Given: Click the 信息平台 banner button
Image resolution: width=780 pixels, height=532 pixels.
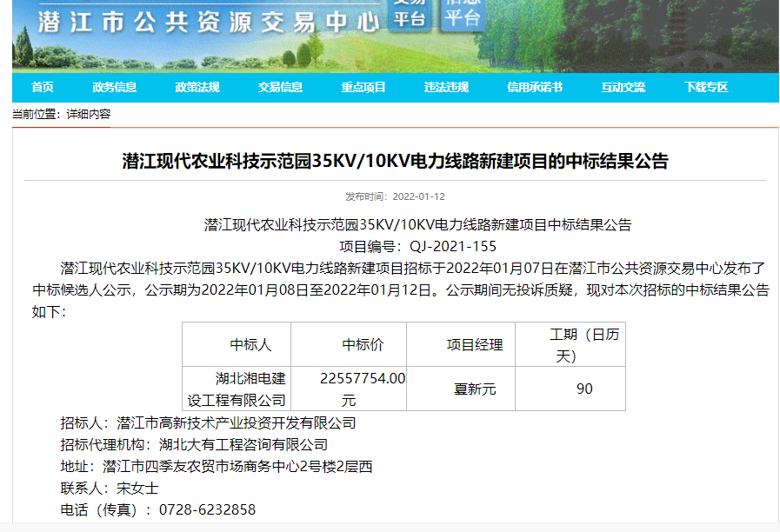Looking at the screenshot, I should tap(463, 15).
